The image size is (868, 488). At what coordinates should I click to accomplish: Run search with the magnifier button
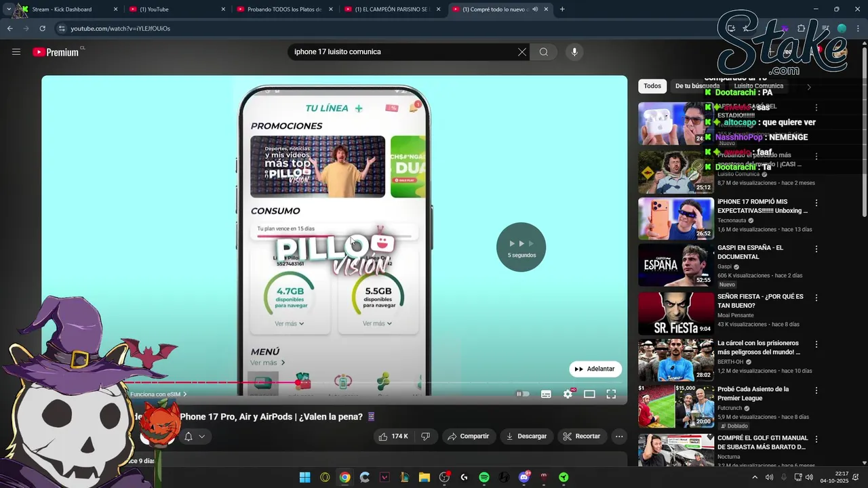544,52
